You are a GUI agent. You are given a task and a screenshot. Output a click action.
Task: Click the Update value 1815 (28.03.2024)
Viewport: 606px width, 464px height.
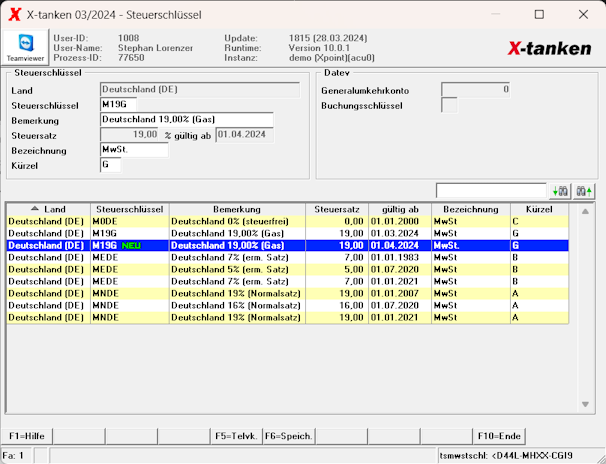[328, 38]
